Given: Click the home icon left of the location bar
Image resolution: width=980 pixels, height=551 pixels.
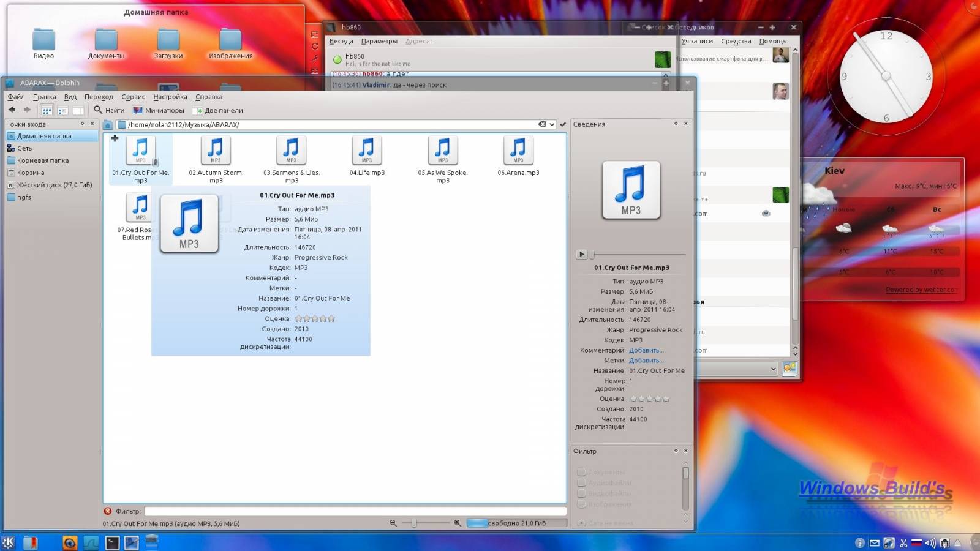Looking at the screenshot, I should [x=108, y=125].
